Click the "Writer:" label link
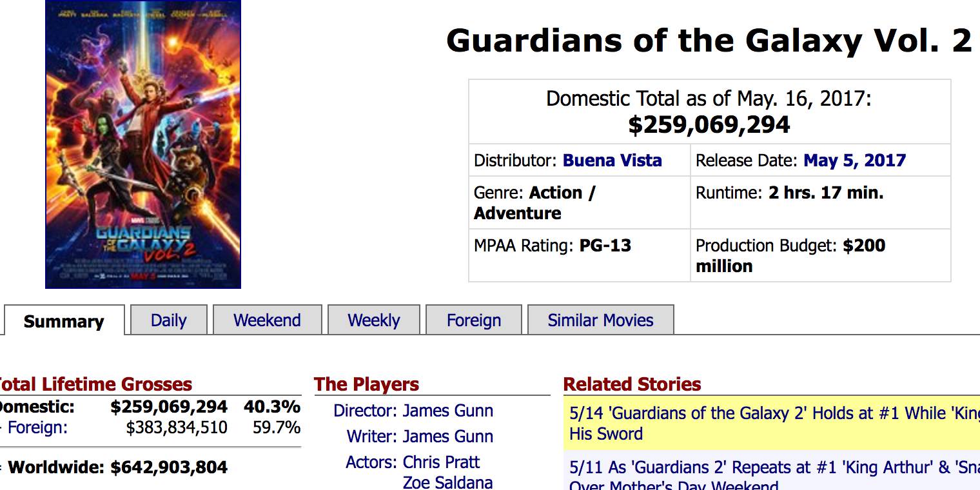The width and height of the screenshot is (980, 490). pos(372,436)
